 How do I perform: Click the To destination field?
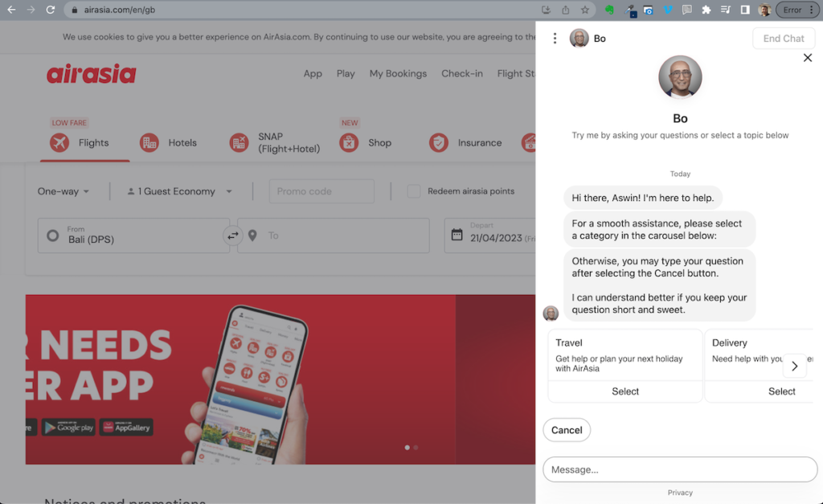[x=334, y=236]
